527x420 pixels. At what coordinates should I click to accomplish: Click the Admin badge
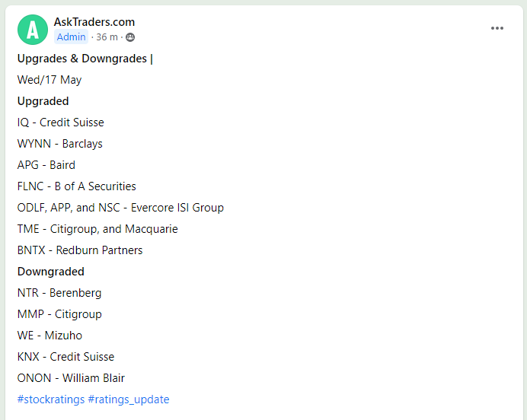72,37
